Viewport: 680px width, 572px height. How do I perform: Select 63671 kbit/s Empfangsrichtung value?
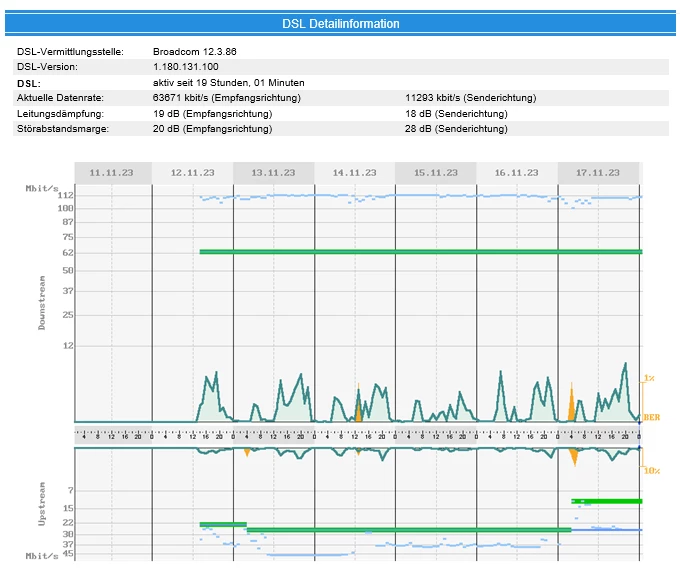point(226,98)
